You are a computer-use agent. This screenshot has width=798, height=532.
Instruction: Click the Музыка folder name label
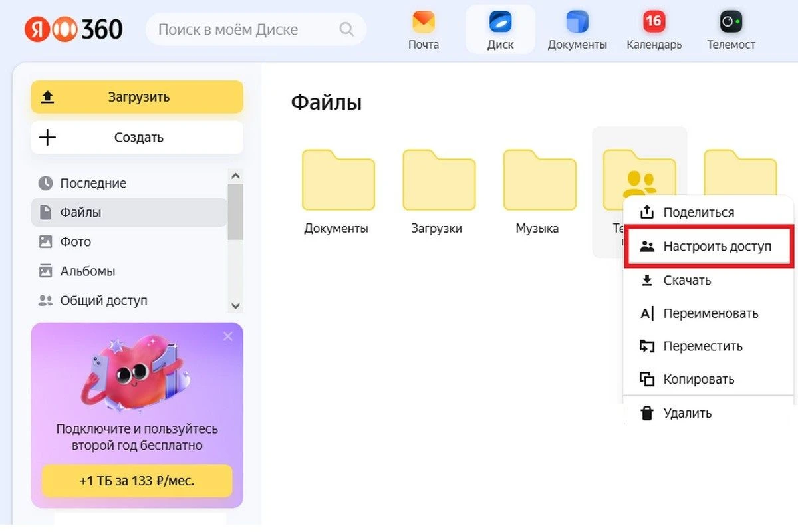537,229
